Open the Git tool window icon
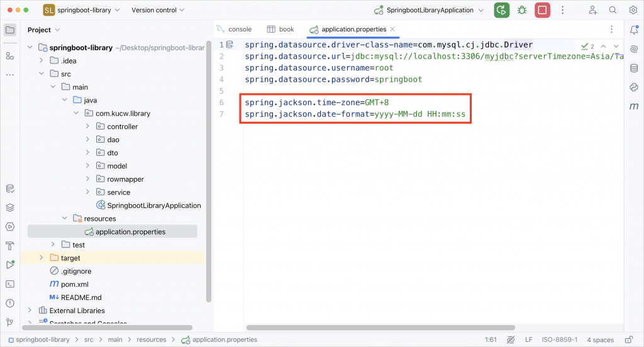Image resolution: width=644 pixels, height=347 pixels. (10, 322)
